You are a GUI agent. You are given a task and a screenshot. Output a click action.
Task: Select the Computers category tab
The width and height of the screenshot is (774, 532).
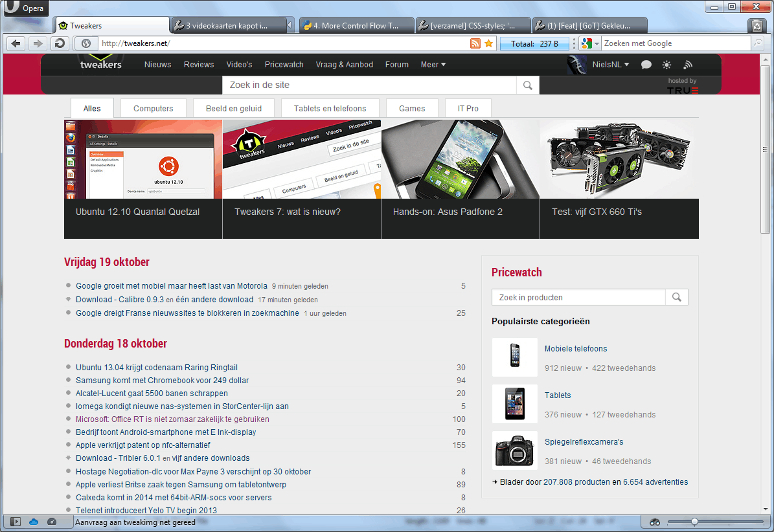click(x=153, y=109)
